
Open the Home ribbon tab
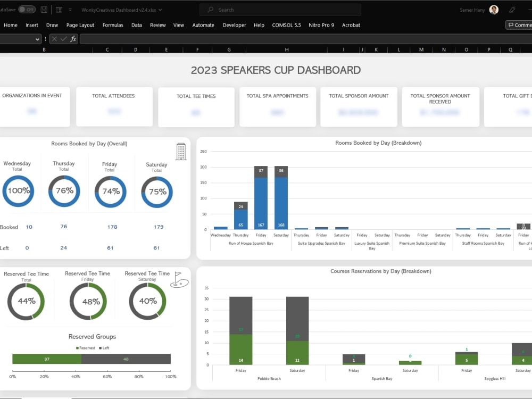click(11, 25)
